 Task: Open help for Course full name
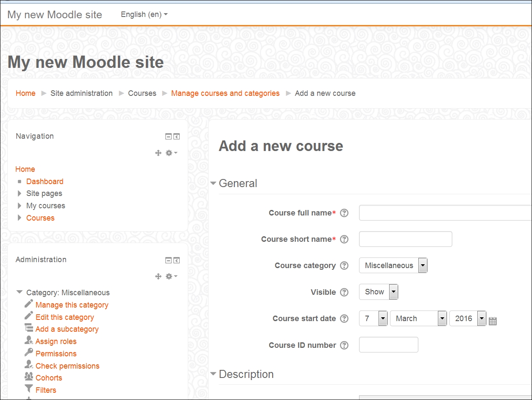pyautogui.click(x=344, y=213)
